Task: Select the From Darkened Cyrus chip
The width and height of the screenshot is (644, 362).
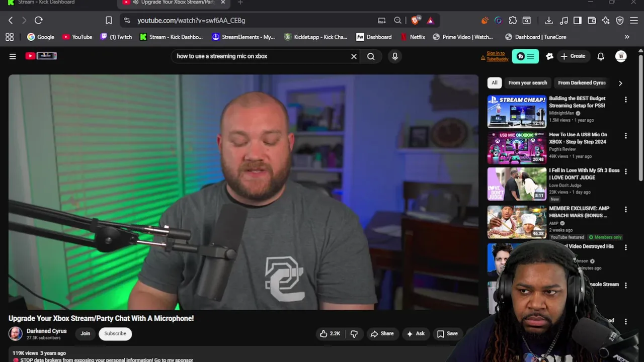Action: click(582, 83)
